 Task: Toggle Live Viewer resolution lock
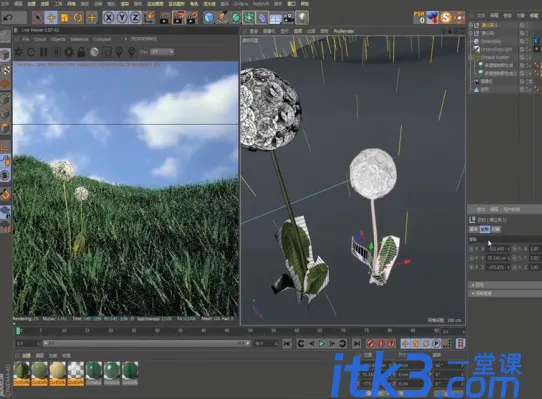(81, 52)
